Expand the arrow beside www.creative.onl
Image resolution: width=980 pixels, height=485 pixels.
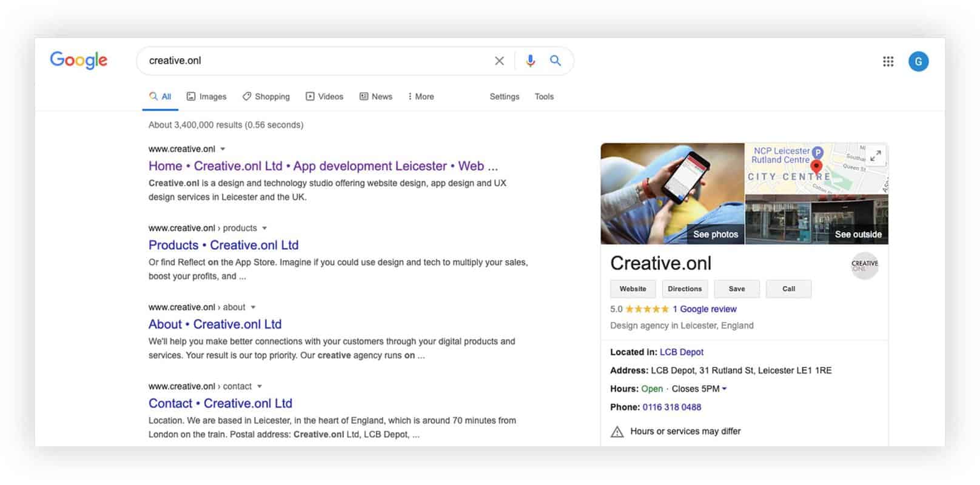click(223, 149)
